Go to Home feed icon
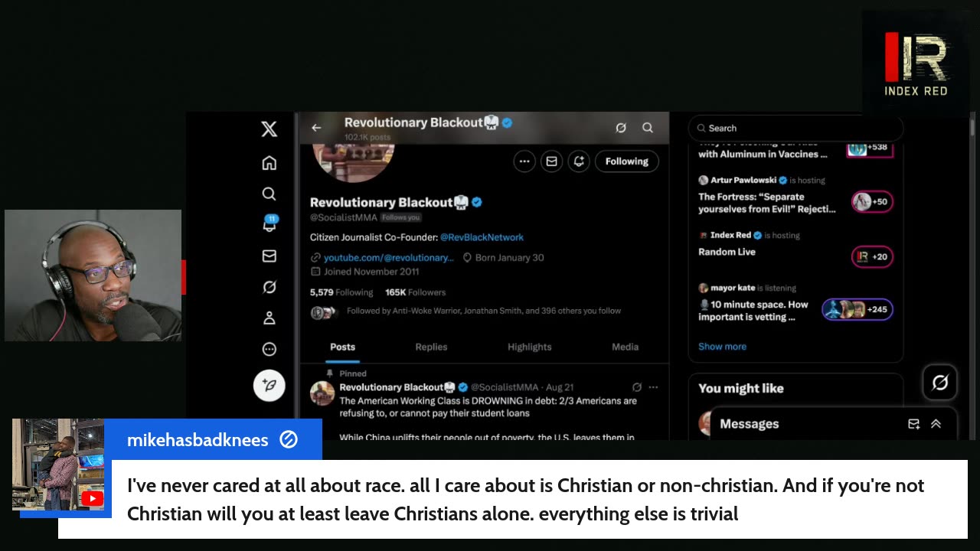The height and width of the screenshot is (551, 980). coord(269,163)
